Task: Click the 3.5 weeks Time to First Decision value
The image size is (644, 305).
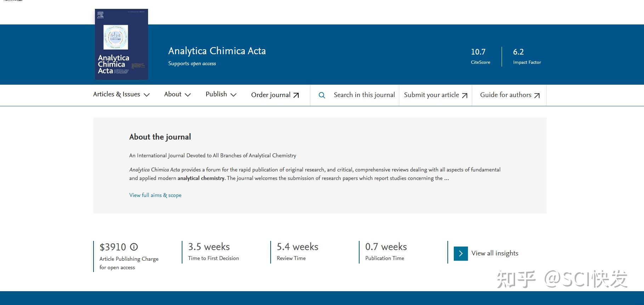Action: 209,247
